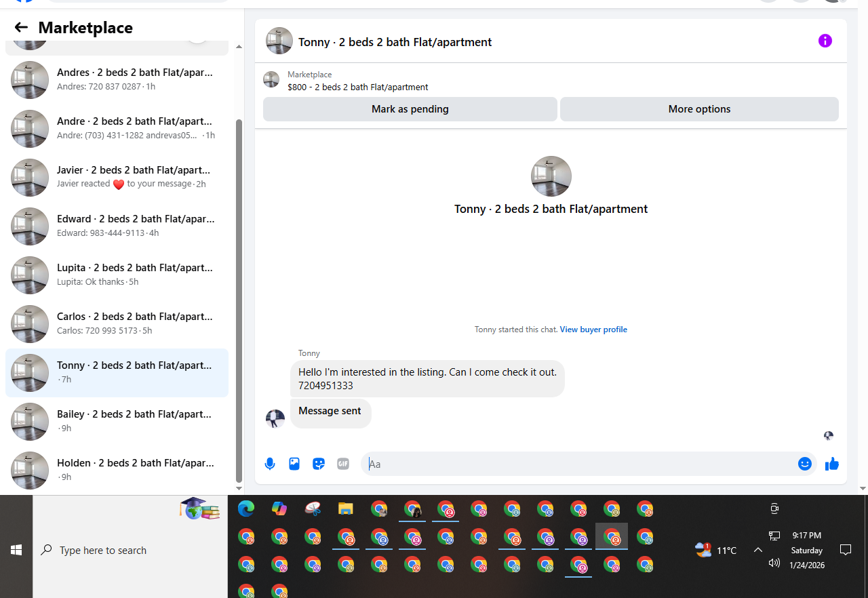Click Javier's avatar thumbnail in chat list
Image resolution: width=868 pixels, height=598 pixels.
tap(30, 177)
